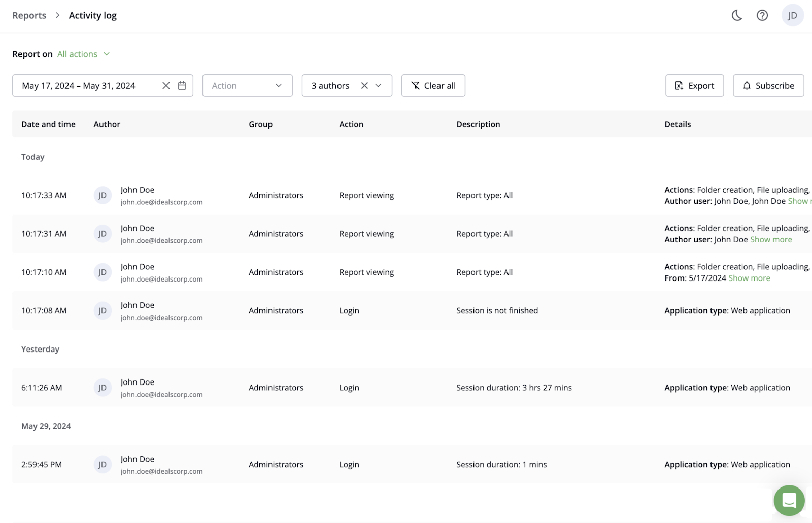Click the date range field May 17 – May 31
812x523 pixels.
pyautogui.click(x=103, y=86)
